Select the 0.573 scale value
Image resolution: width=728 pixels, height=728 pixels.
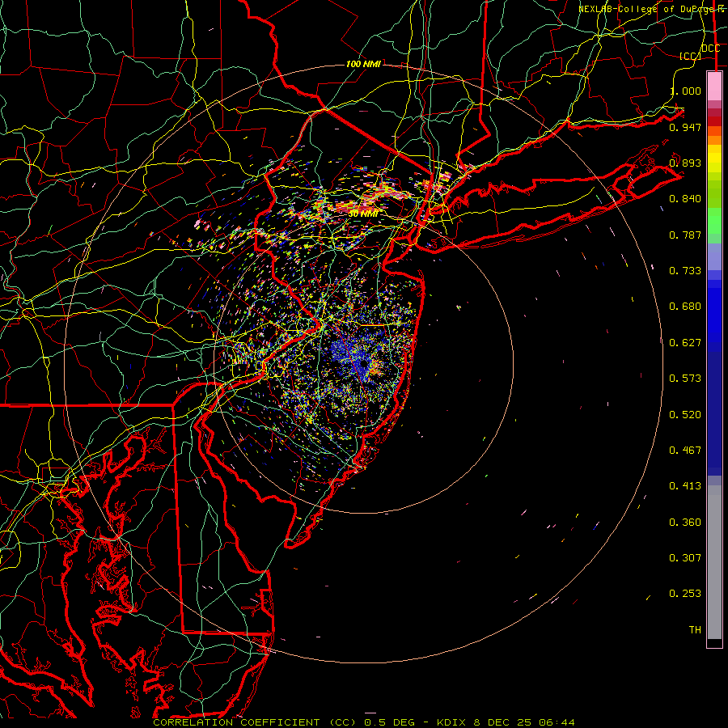[x=685, y=379]
